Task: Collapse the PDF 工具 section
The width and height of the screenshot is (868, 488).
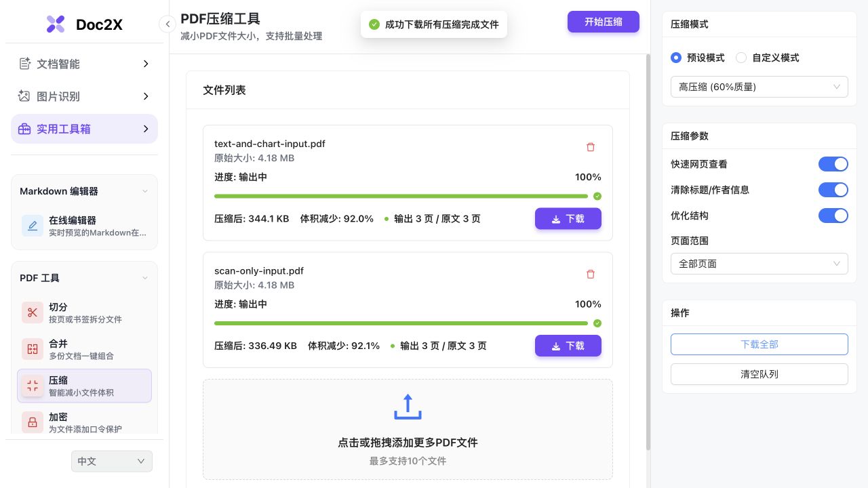Action: [144, 278]
